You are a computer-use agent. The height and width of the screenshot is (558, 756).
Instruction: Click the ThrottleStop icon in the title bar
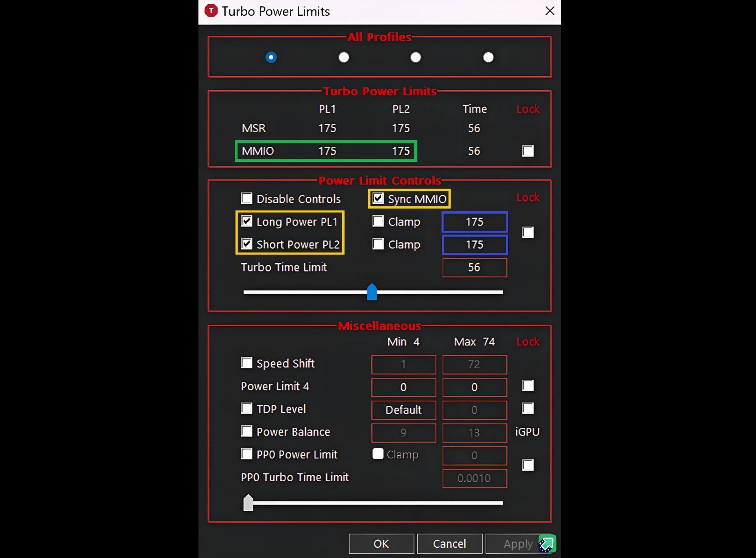coord(211,11)
